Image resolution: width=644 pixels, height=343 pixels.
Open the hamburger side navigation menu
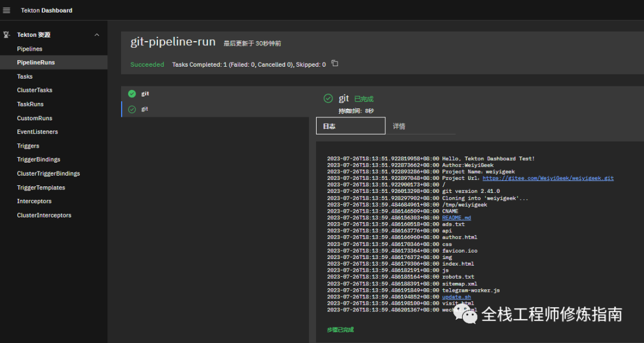point(7,10)
